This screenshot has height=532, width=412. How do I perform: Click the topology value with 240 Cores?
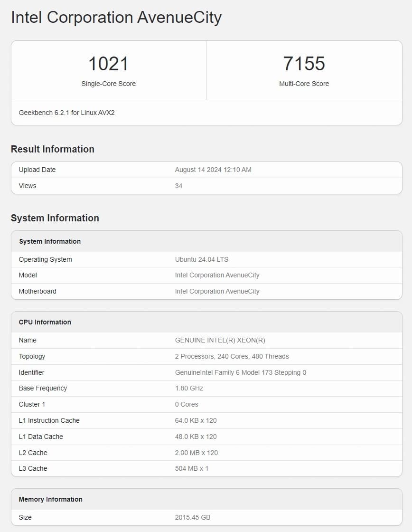(x=232, y=356)
